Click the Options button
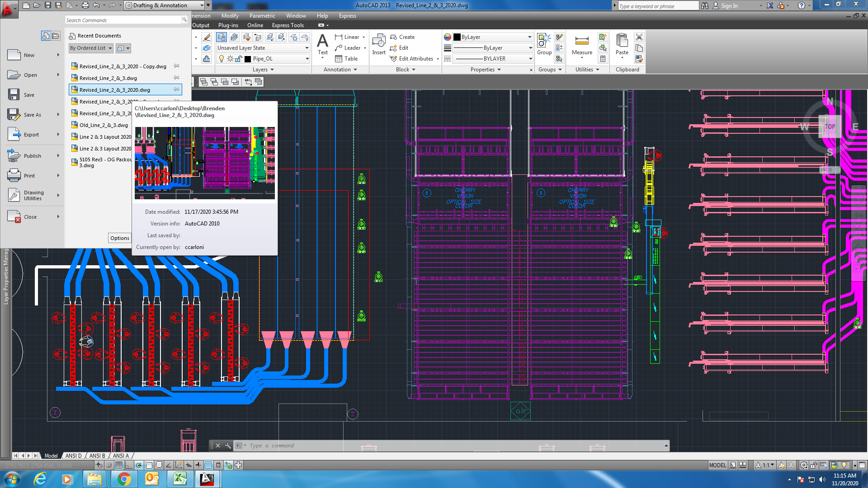This screenshot has width=868, height=488. [x=120, y=238]
